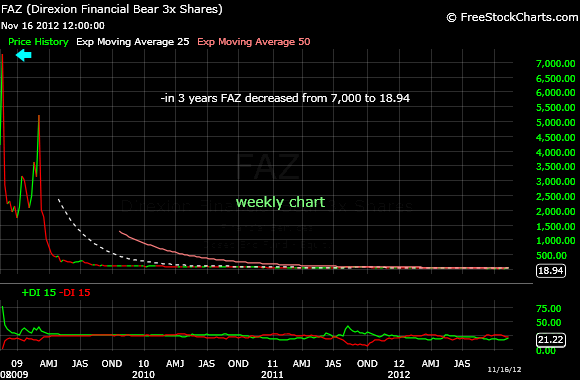Click the 11/16/12 date label
Screen dimensions: 580x380
click(505, 370)
